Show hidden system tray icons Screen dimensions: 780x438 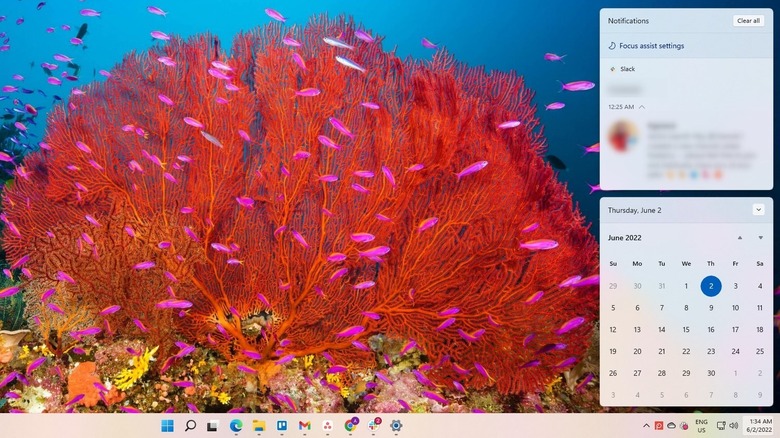coord(645,426)
